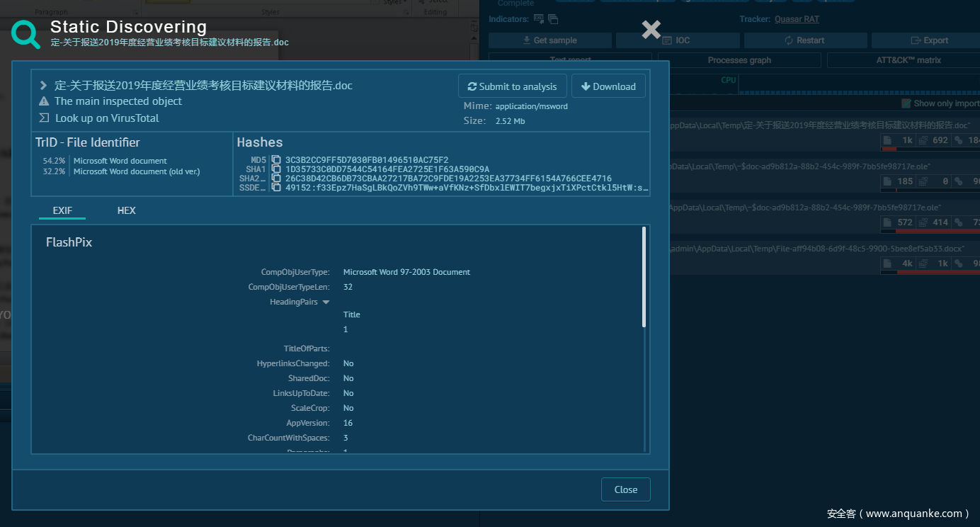980x527 pixels.
Task: Copy the SSDEEP hash value
Action: pos(276,188)
